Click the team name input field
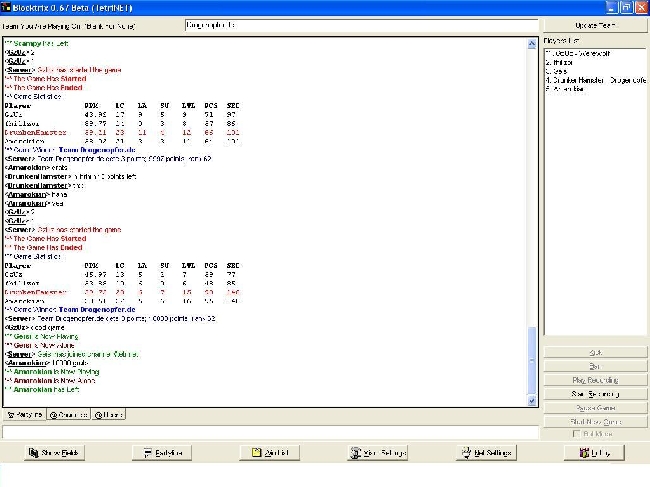 tap(361, 25)
